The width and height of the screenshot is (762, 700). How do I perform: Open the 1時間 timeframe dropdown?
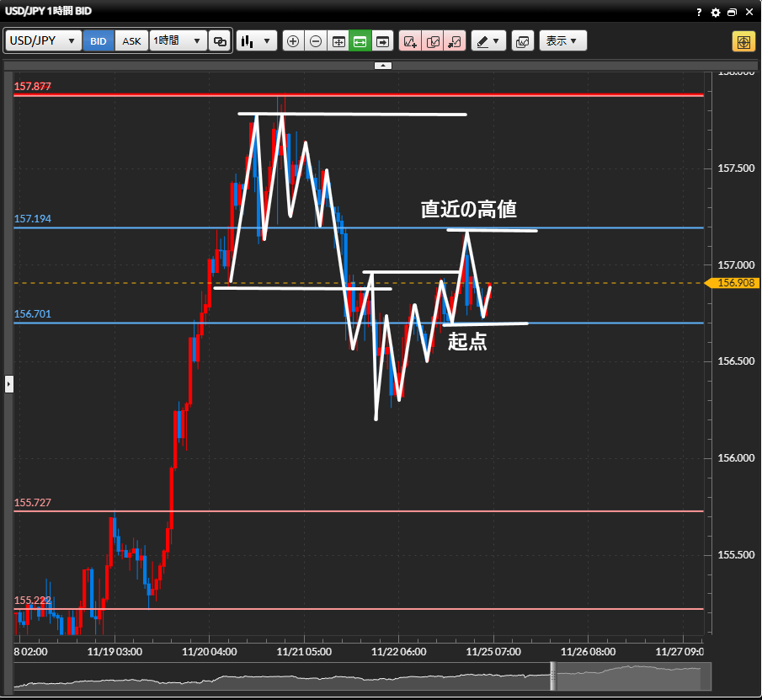click(178, 40)
